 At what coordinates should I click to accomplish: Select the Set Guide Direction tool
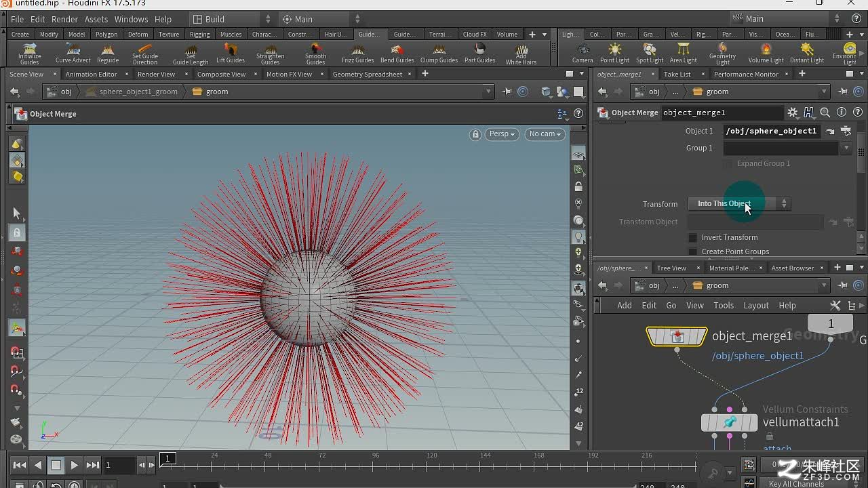click(144, 54)
